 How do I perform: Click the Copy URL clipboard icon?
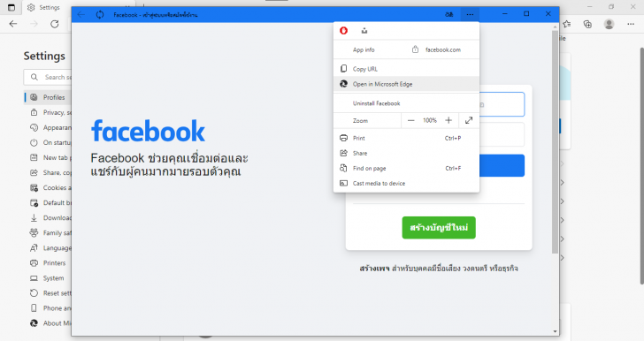(x=344, y=69)
